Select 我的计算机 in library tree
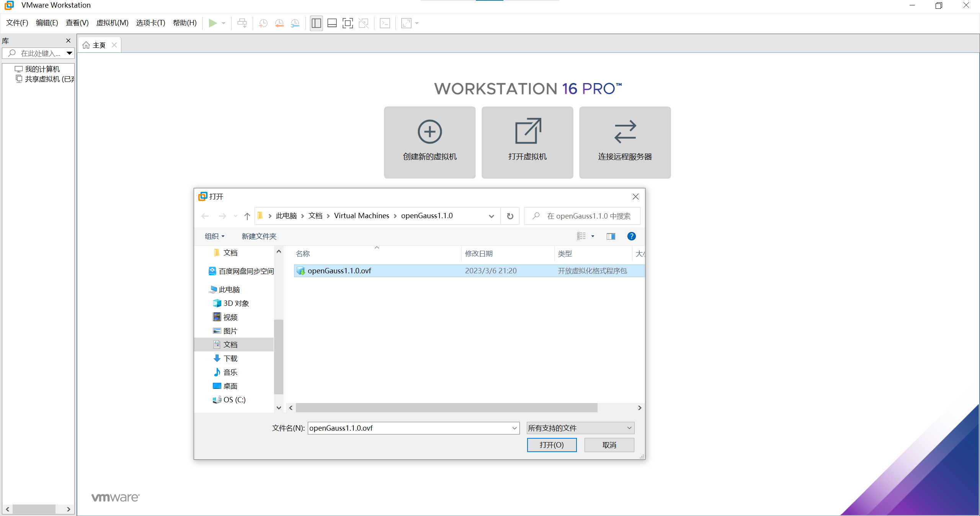Viewport: 980px width, 516px height. [x=38, y=69]
